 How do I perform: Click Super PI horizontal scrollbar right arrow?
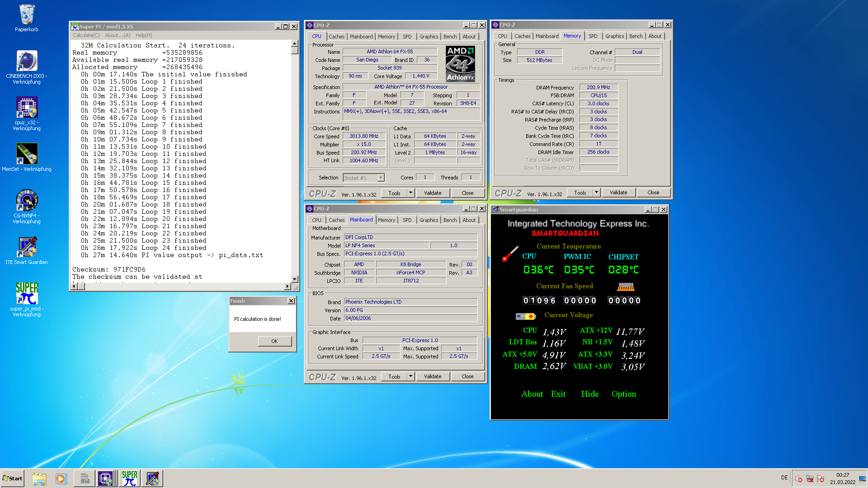pyautogui.click(x=287, y=286)
